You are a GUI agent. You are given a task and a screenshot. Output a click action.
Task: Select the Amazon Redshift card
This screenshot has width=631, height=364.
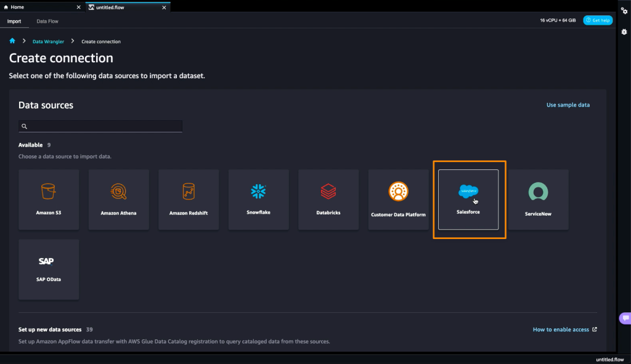pos(189,200)
